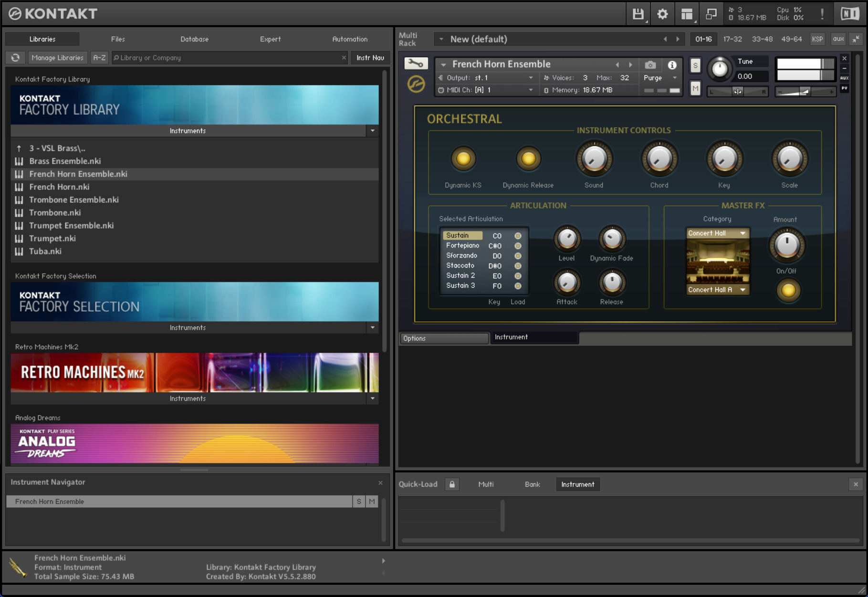This screenshot has height=597, width=868.
Task: Click the Manage Libraries button
Action: click(57, 57)
